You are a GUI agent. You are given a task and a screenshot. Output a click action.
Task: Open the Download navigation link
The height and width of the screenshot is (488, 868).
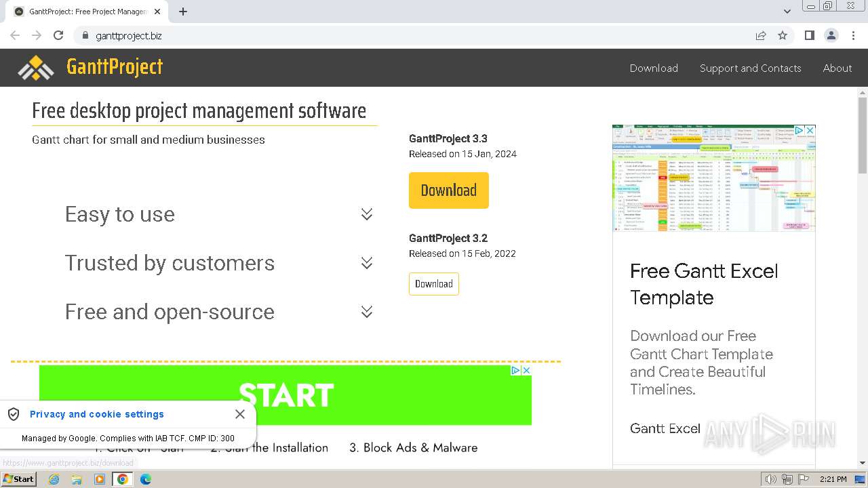pyautogui.click(x=654, y=68)
